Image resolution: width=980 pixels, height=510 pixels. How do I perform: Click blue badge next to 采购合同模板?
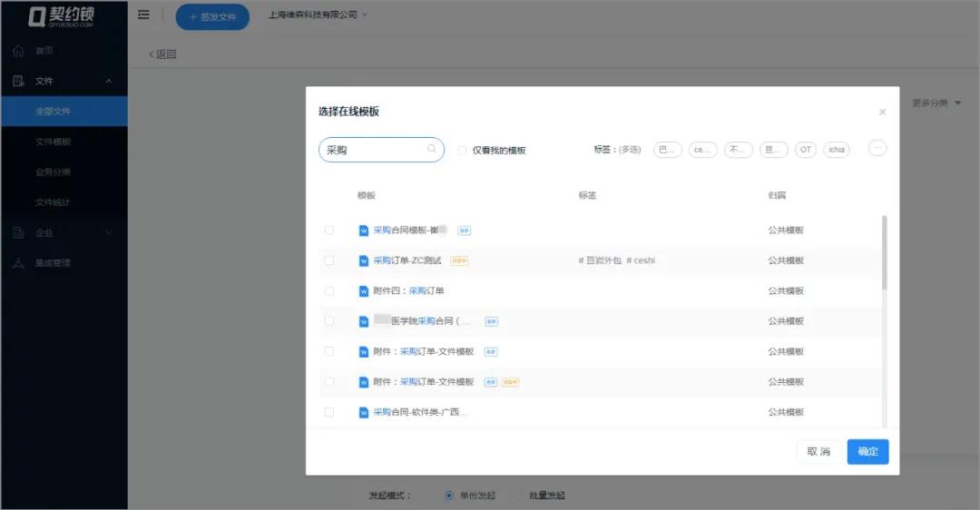[465, 230]
